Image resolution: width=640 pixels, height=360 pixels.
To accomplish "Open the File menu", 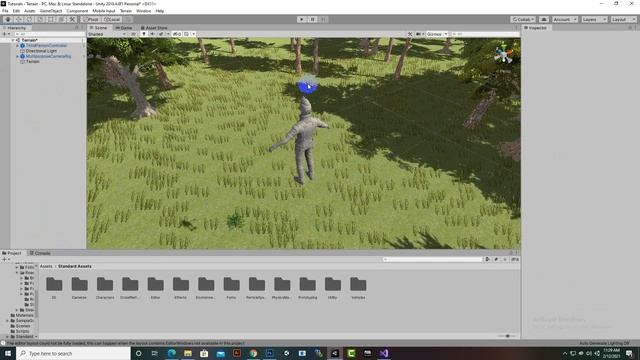I will pos(5,11).
